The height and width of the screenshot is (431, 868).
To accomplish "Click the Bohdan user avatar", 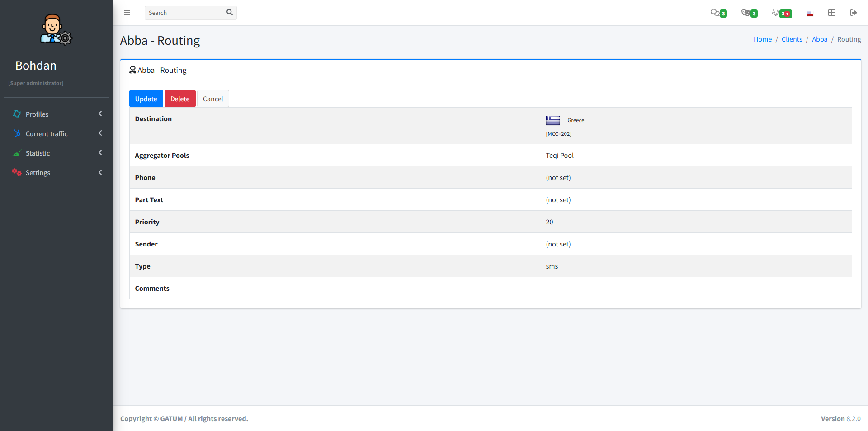I will [56, 29].
